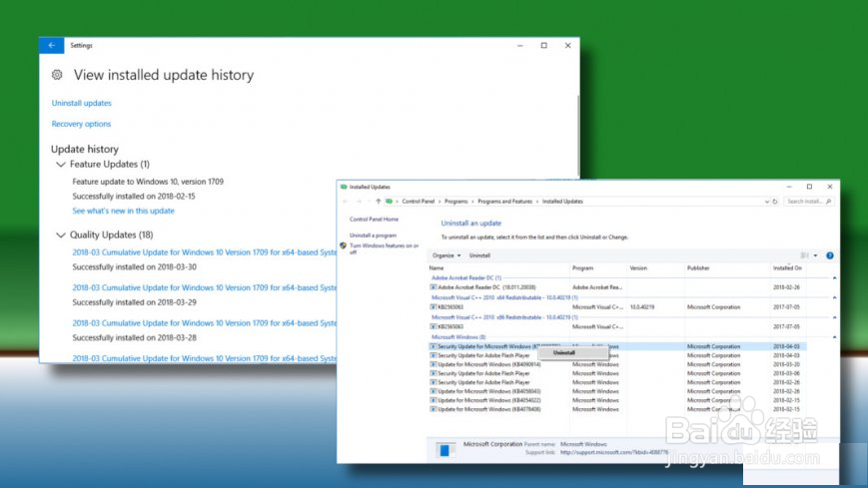Screen dimensions: 868x488
Task: Collapse the Adobe Acrobat Reader DC group
Action: (834, 277)
